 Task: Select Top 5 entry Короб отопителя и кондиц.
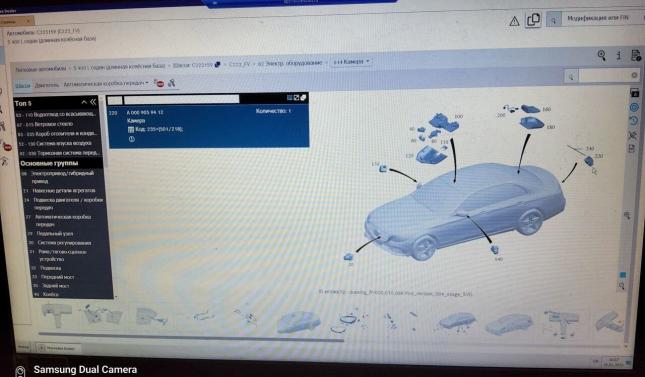(x=58, y=133)
